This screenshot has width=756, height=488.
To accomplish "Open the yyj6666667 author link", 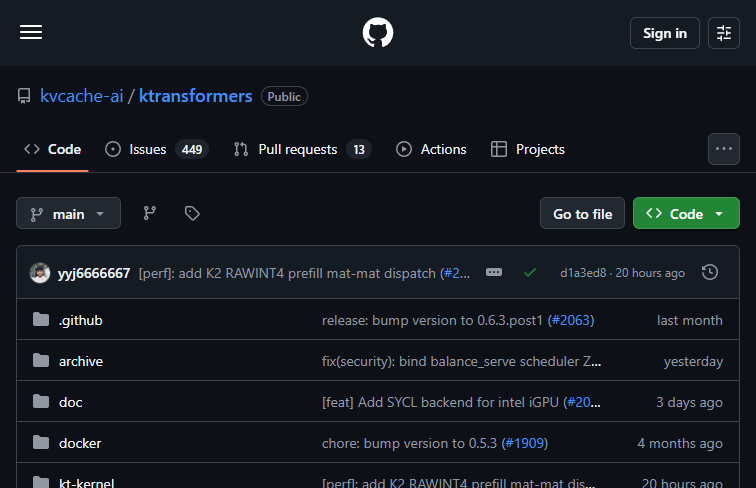I will pos(94,273).
